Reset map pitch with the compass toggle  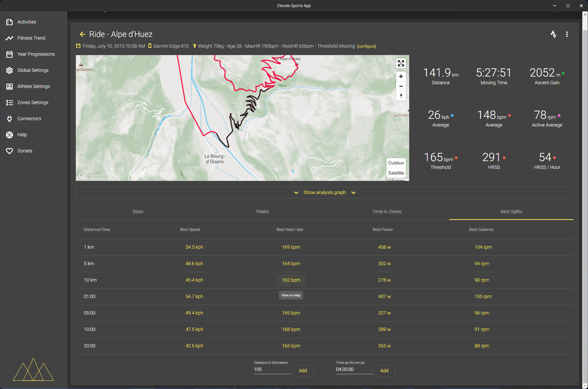401,96
